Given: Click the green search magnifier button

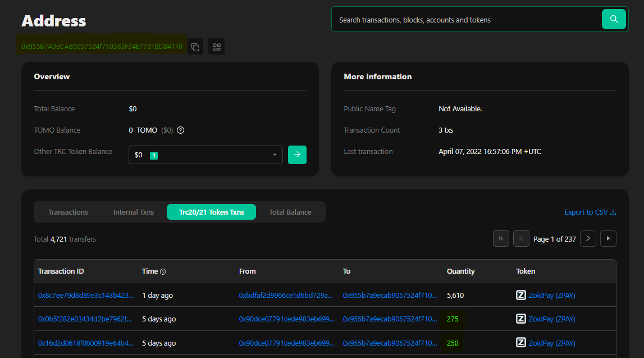Looking at the screenshot, I should (x=614, y=19).
